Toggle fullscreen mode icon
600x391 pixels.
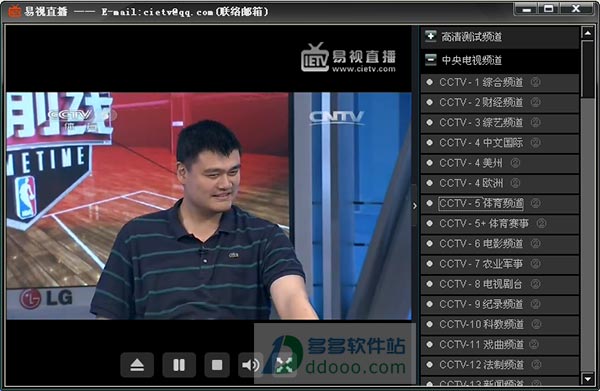pos(284,365)
